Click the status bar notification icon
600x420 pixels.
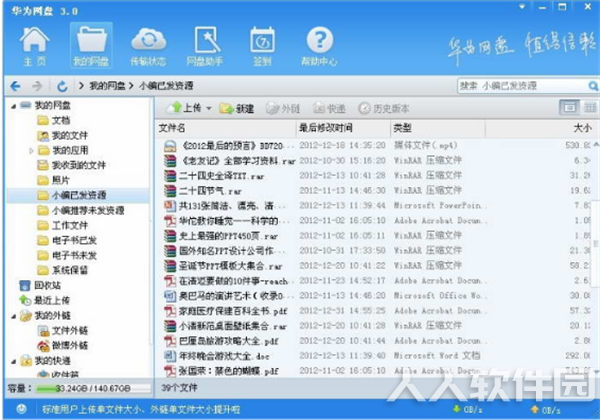click(x=21, y=409)
